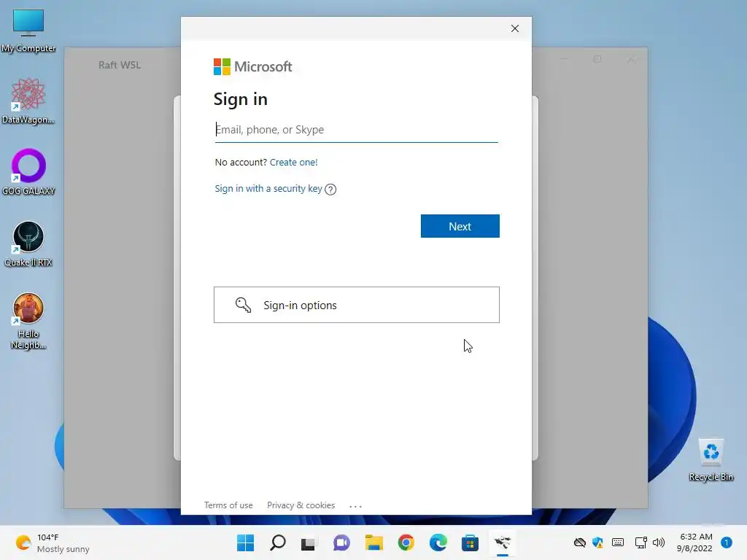Viewport: 747px width, 560px height.
Task: Expand the three-dots more options in footer
Action: (x=355, y=506)
